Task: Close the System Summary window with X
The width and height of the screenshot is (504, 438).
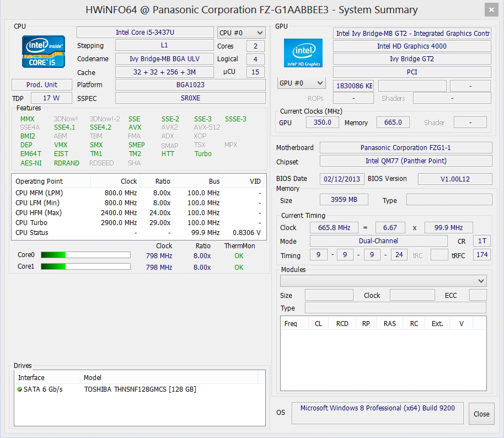Action: point(491,10)
